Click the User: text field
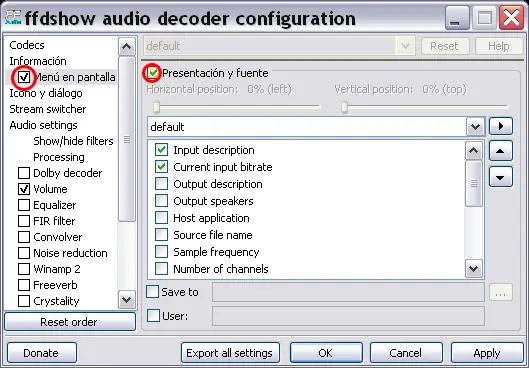 click(x=348, y=316)
